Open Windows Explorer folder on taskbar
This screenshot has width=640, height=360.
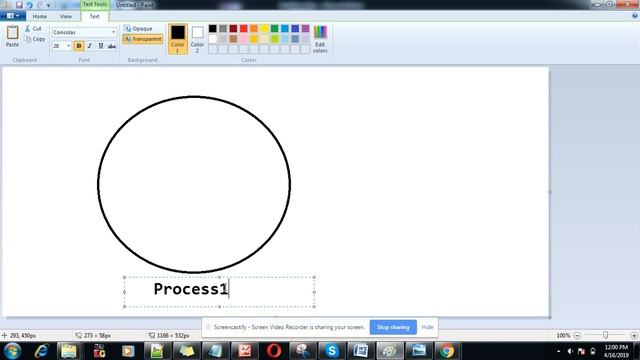(x=69, y=351)
